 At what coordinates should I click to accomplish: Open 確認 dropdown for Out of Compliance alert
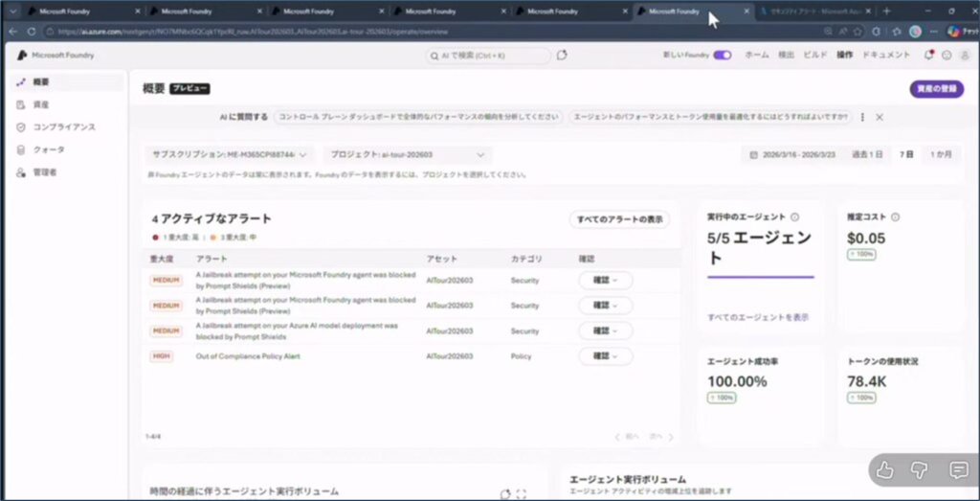click(x=605, y=356)
